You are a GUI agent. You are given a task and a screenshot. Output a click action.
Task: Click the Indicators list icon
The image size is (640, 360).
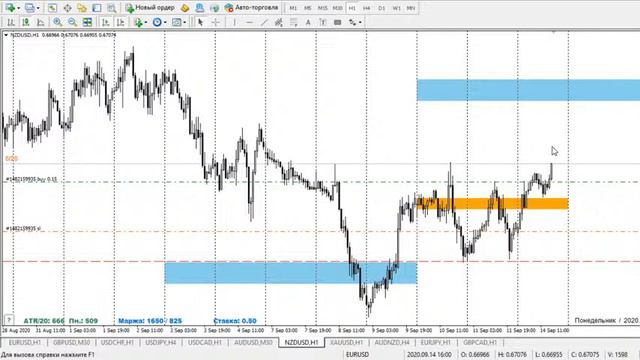coord(139,22)
